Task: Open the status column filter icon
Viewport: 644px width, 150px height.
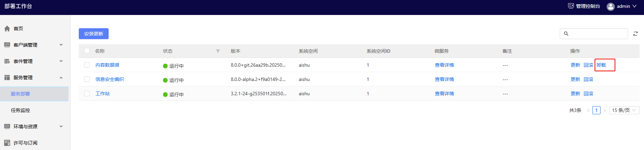Action: [x=218, y=51]
